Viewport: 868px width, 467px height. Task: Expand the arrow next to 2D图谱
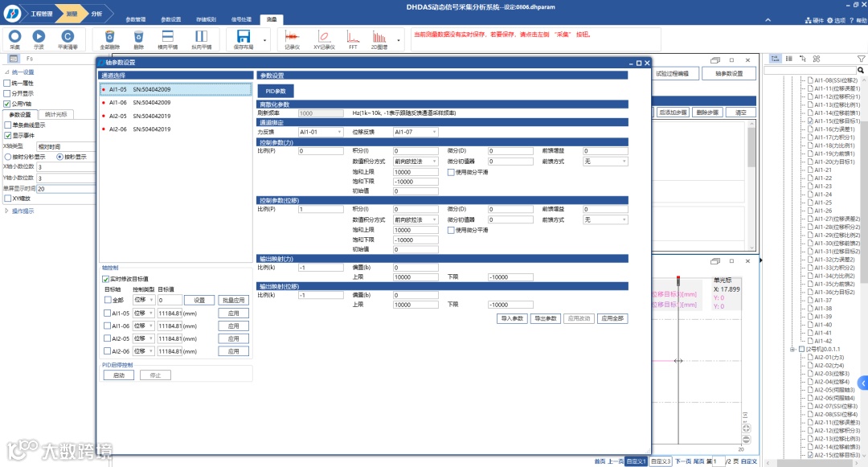click(399, 40)
